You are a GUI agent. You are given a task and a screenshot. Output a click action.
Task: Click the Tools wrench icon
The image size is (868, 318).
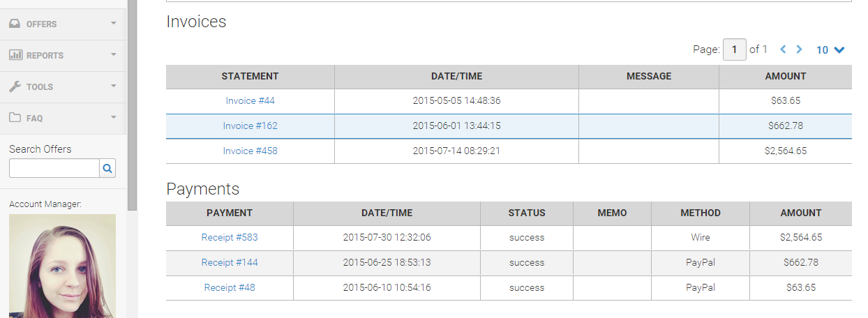click(15, 86)
